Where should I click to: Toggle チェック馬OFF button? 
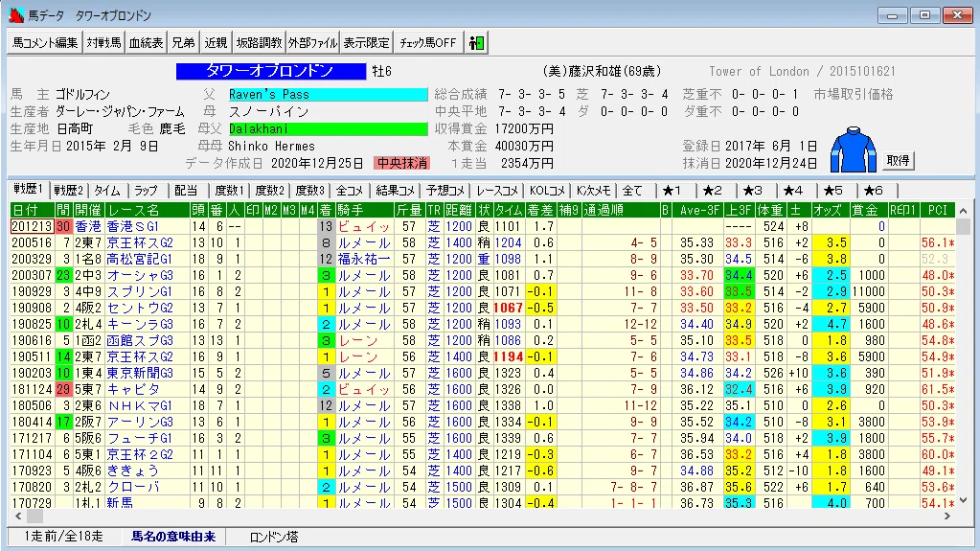[428, 43]
